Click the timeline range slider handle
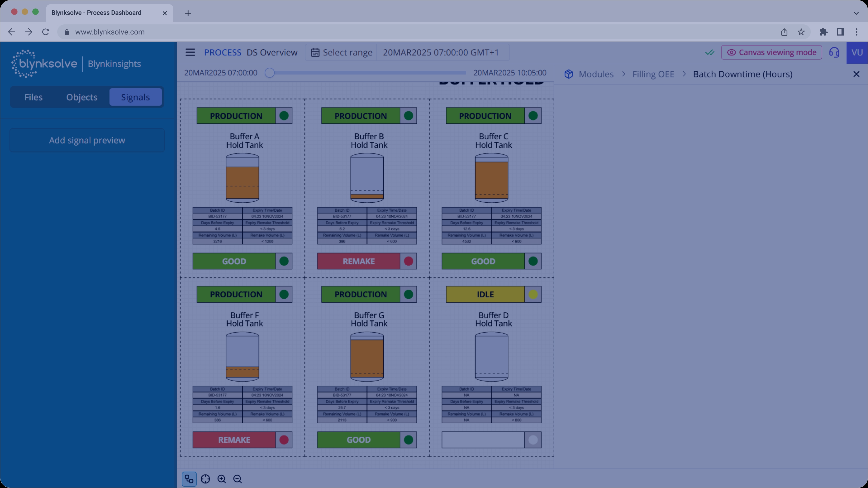 [x=269, y=73]
